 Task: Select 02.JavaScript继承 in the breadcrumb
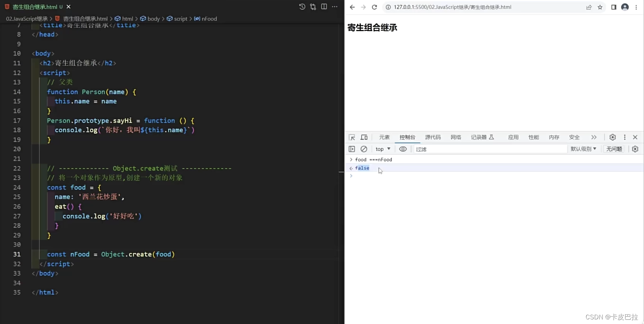(27, 18)
